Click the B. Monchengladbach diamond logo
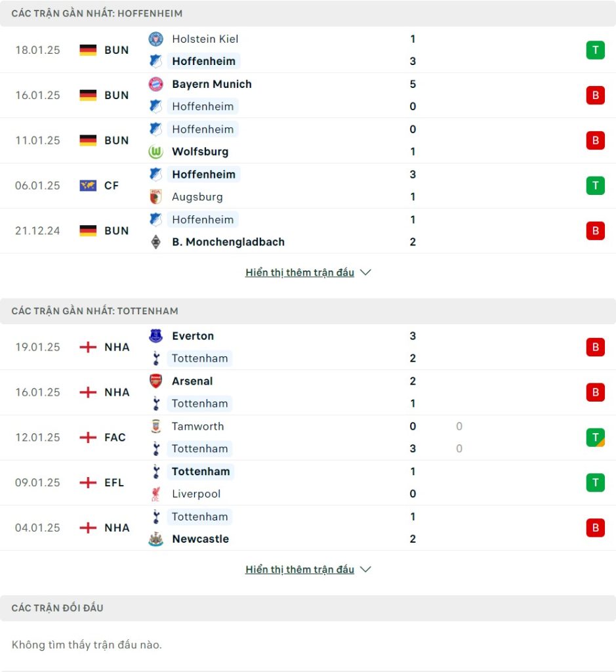616x672 pixels. click(x=155, y=242)
